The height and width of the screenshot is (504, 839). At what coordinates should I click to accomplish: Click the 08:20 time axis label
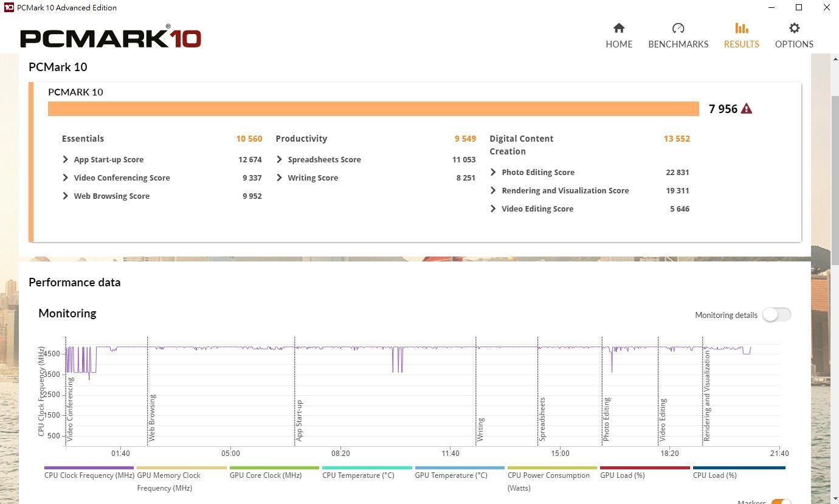(340, 454)
